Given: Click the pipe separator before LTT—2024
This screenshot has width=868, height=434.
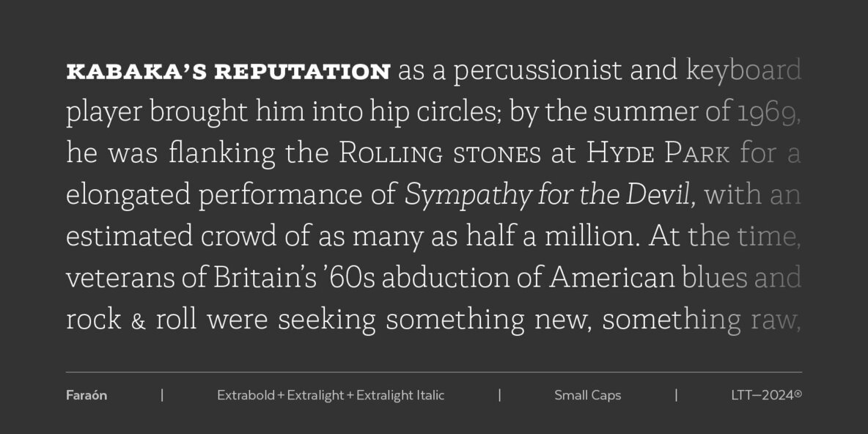Looking at the screenshot, I should (676, 396).
